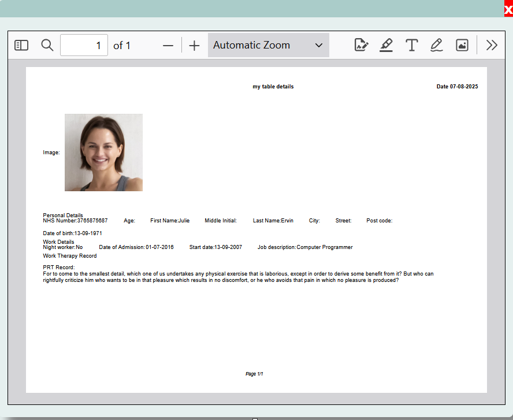Viewport: 513px width, 420px height.
Task: Open the Automatic Zoom dropdown
Action: [x=268, y=44]
